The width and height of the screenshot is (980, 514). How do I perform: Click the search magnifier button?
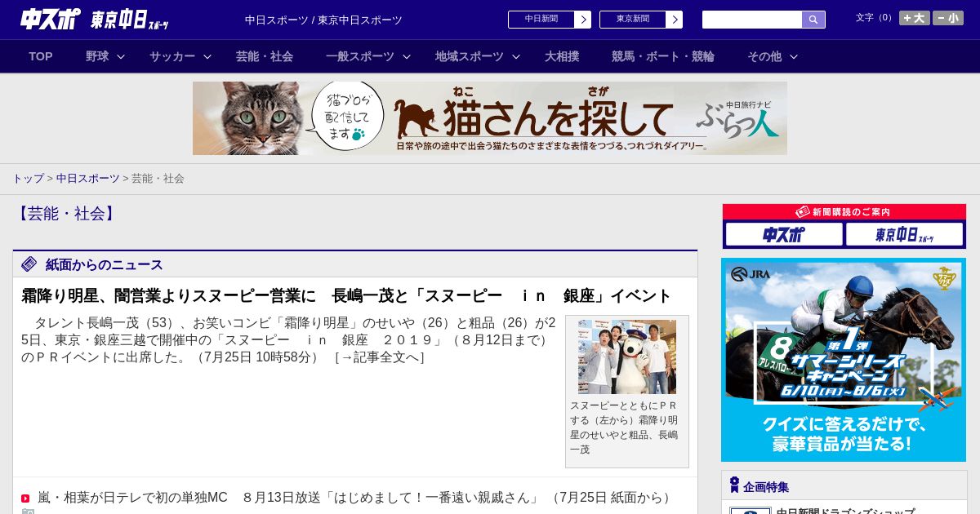[813, 20]
